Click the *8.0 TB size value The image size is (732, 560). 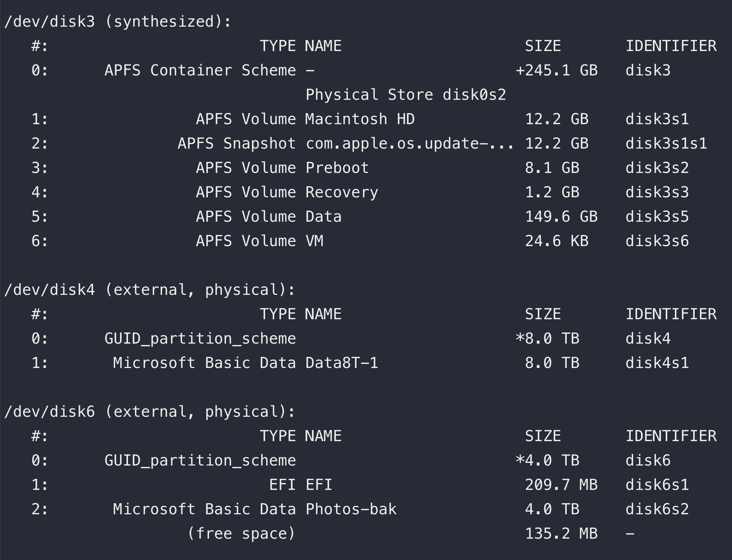(547, 339)
